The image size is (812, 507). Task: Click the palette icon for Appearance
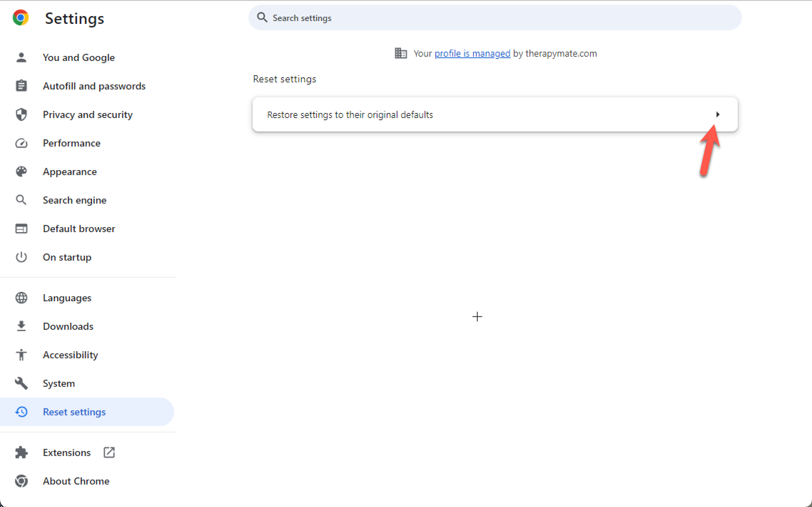click(21, 171)
